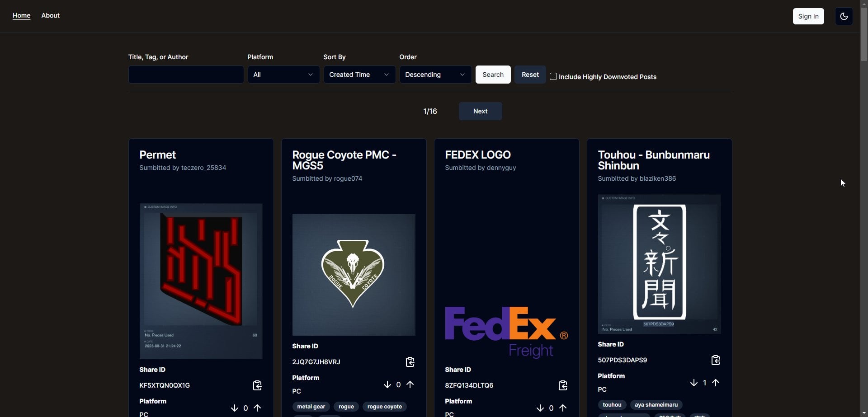Open the Bunbunmaru Shinbun emblem thumbnail
Image resolution: width=868 pixels, height=417 pixels.
click(x=659, y=264)
